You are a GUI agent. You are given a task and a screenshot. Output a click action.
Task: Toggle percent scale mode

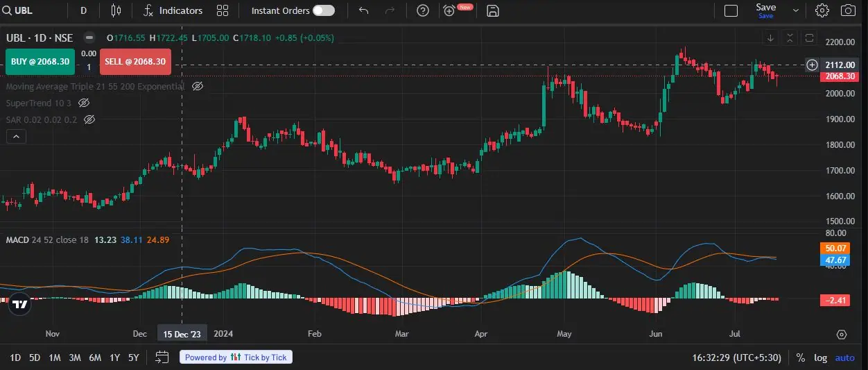(x=801, y=358)
